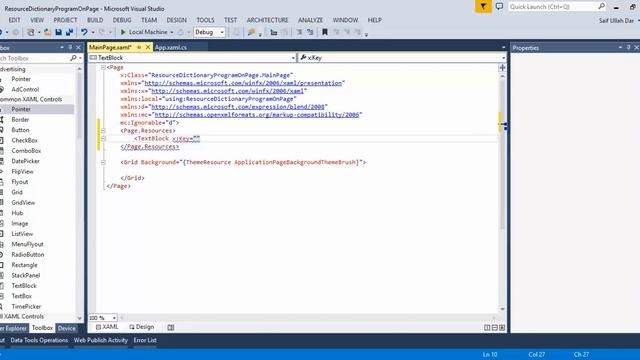Click the Save icon in the toolbar
Viewport: 640px width, 360px height.
point(58,32)
